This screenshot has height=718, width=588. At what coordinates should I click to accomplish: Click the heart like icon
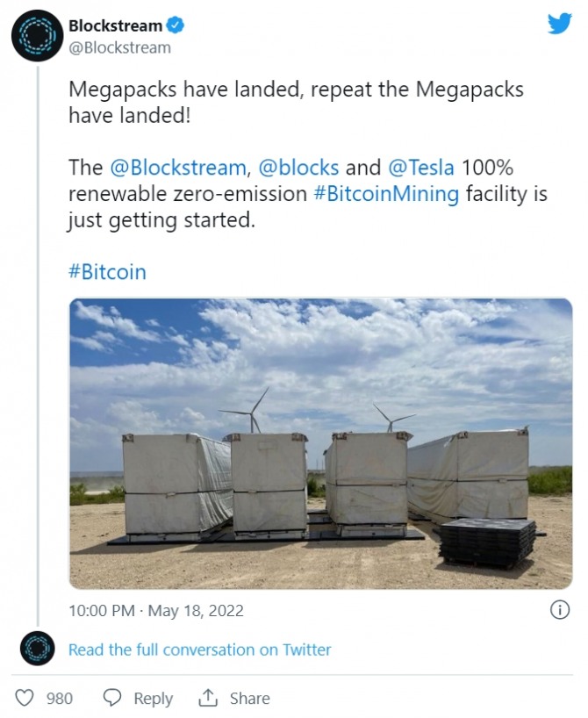25,698
